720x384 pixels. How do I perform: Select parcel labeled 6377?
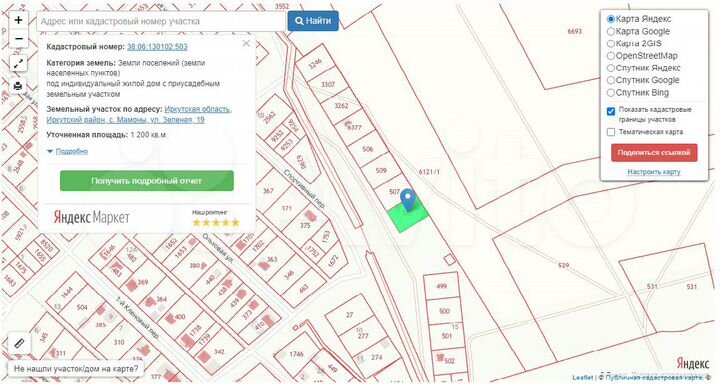pos(354,128)
